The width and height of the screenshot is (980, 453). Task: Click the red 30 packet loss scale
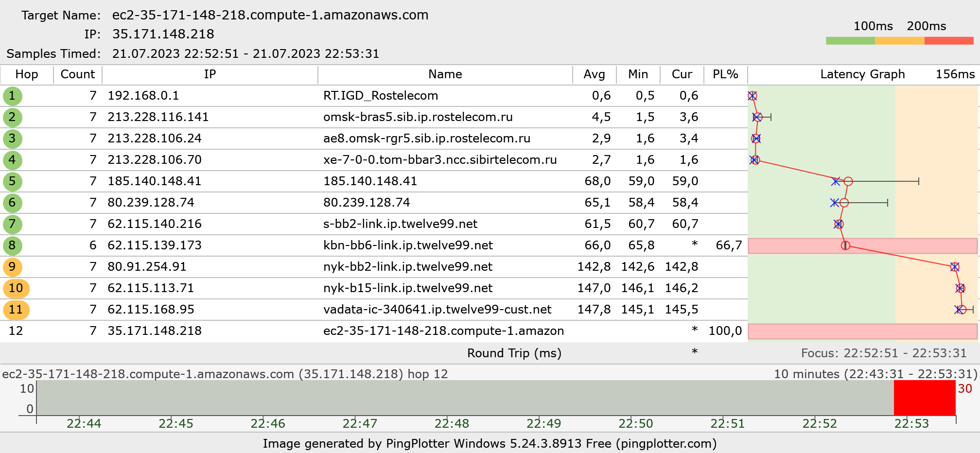(x=965, y=388)
